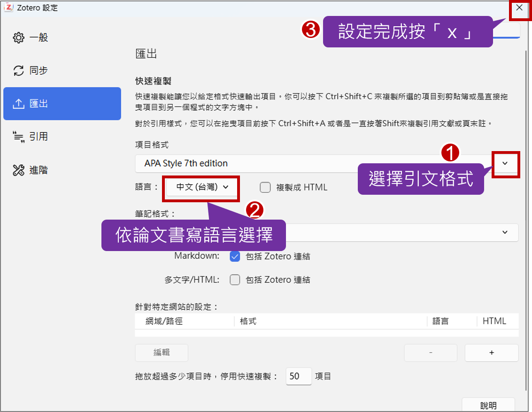The image size is (532, 412).
Task: Click the item count field showing 50
Action: [298, 376]
